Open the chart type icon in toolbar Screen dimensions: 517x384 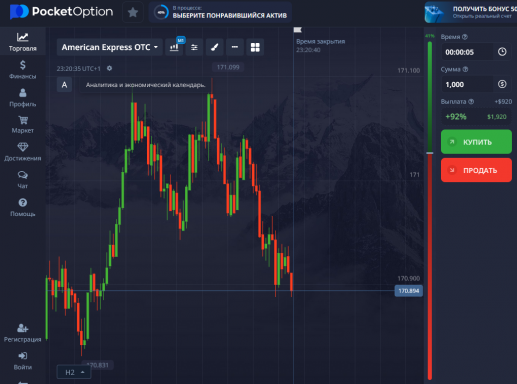click(x=174, y=47)
